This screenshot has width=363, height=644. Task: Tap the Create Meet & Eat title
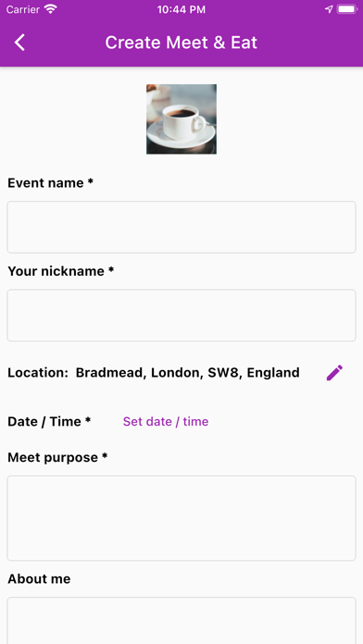(x=181, y=43)
